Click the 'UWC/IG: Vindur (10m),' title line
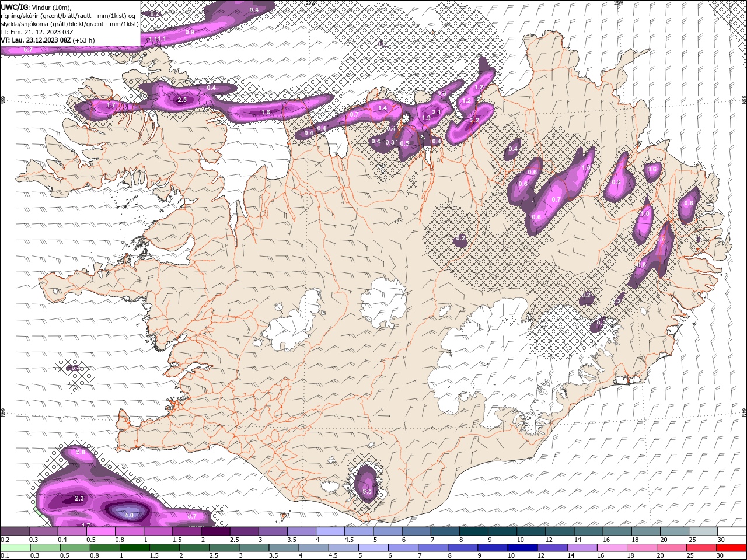The height and width of the screenshot is (560, 747). pyautogui.click(x=36, y=7)
